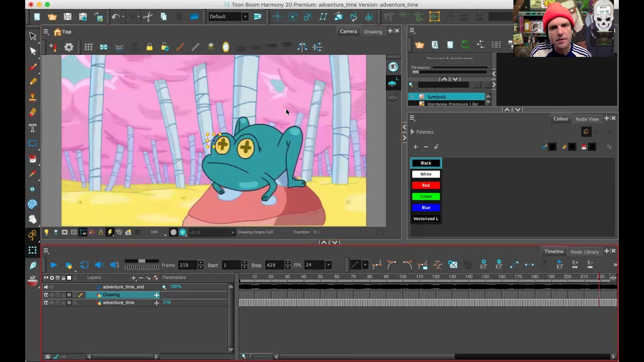Add layer with plus button in Layers header
The width and height of the screenshot is (644, 362).
tap(133, 278)
